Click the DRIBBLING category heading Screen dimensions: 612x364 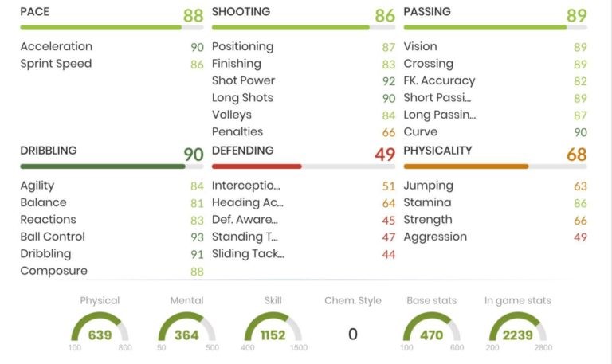(49, 151)
